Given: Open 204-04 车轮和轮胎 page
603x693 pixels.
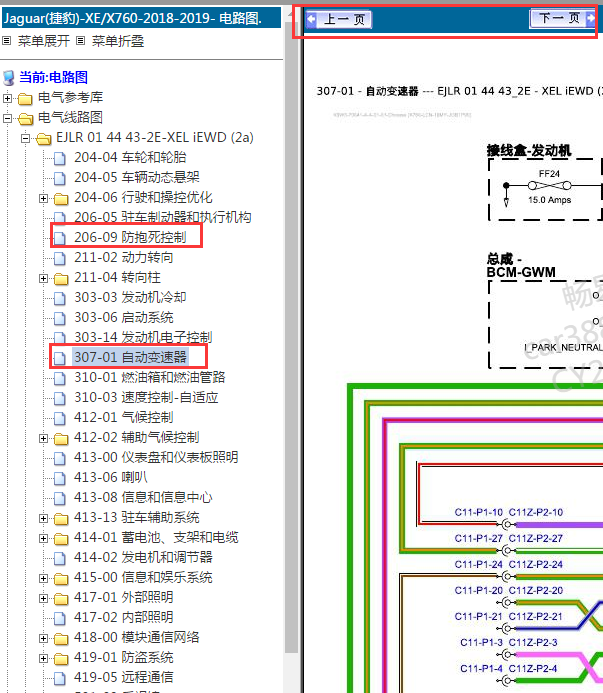Looking at the screenshot, I should pyautogui.click(x=130, y=157).
